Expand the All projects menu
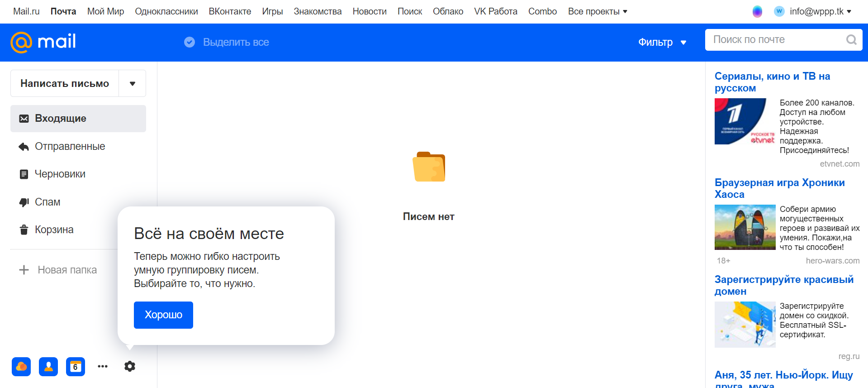 (598, 11)
